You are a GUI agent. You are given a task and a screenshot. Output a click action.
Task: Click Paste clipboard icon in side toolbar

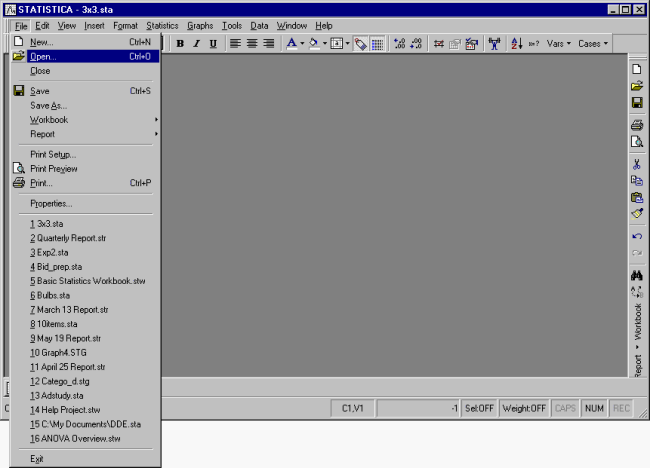pos(637,197)
